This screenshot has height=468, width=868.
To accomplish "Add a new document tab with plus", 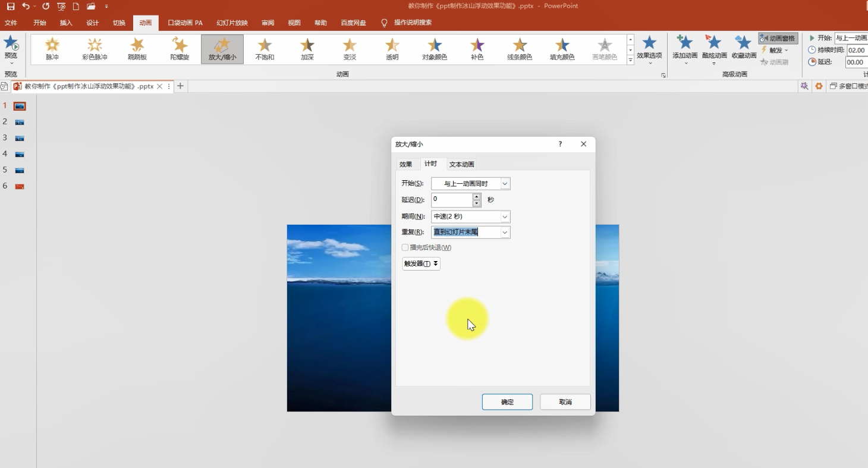I will coord(180,86).
